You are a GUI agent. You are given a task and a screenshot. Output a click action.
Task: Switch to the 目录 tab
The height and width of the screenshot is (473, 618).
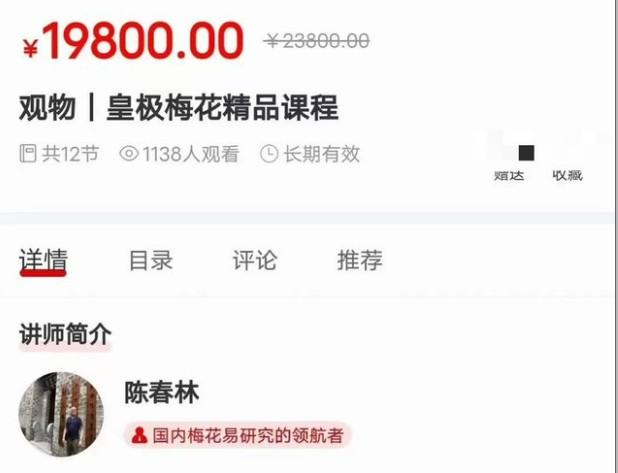tap(151, 260)
